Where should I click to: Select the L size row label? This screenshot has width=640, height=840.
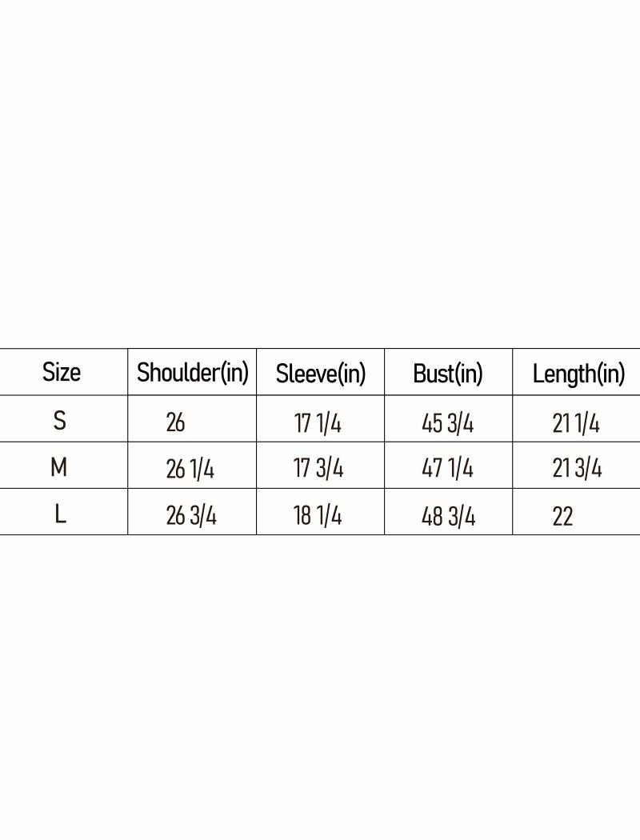tap(60, 515)
